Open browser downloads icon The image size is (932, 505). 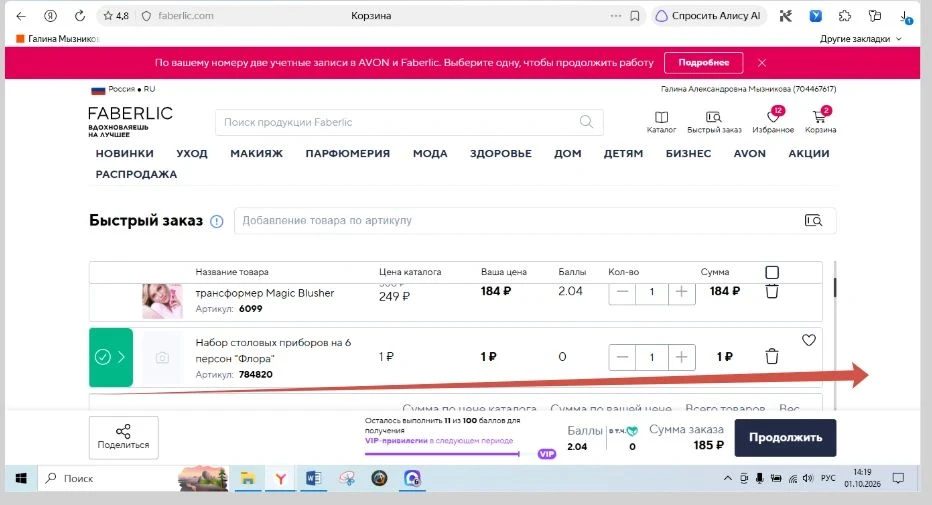[904, 17]
